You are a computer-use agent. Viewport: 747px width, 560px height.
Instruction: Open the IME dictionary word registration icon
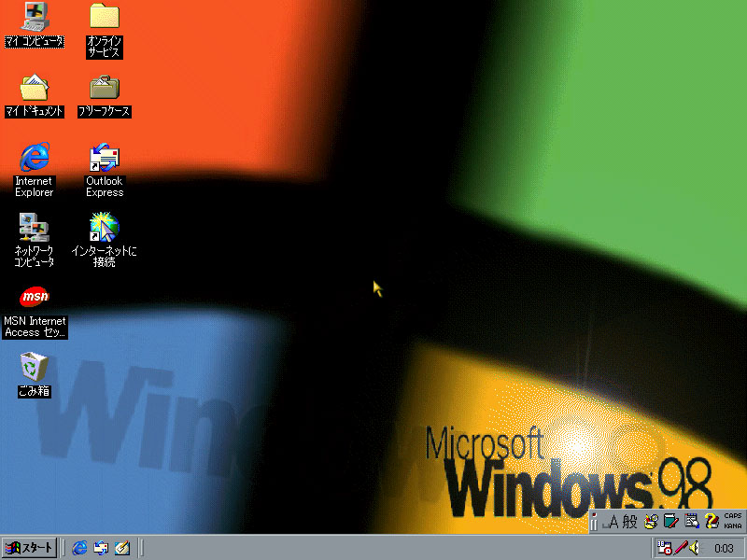pos(671,522)
